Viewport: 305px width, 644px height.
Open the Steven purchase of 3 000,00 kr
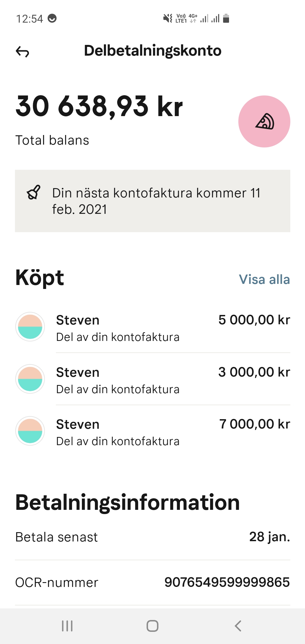(172, 380)
